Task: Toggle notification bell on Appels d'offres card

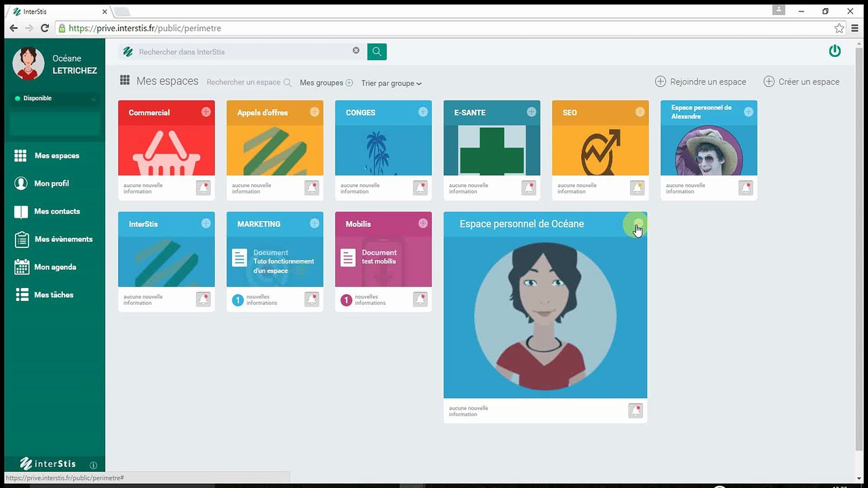Action: click(312, 188)
